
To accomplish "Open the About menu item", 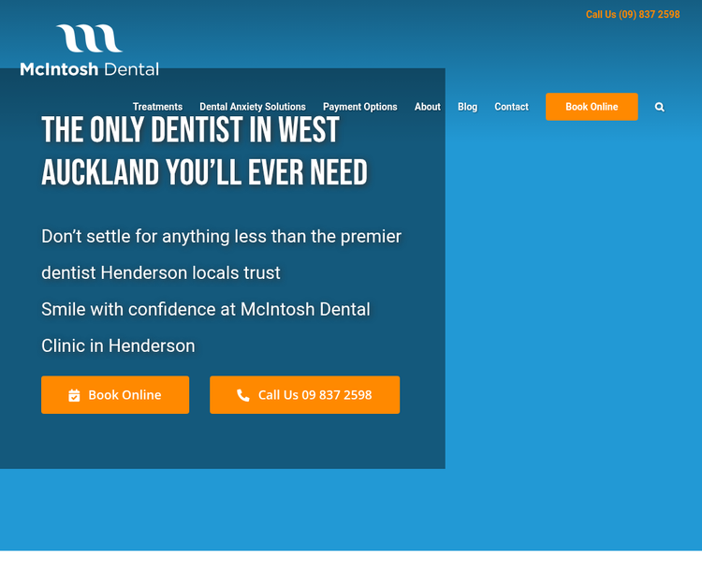I will tap(428, 107).
